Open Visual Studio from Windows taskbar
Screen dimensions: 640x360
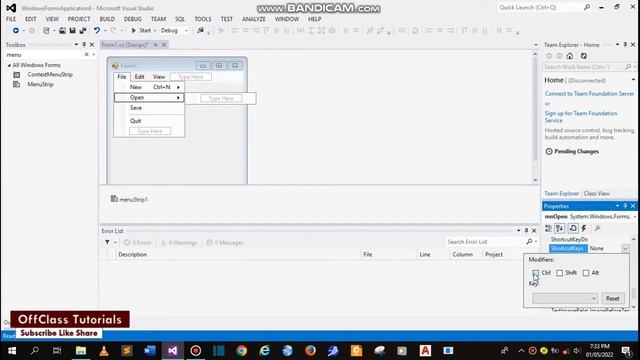coord(173,351)
